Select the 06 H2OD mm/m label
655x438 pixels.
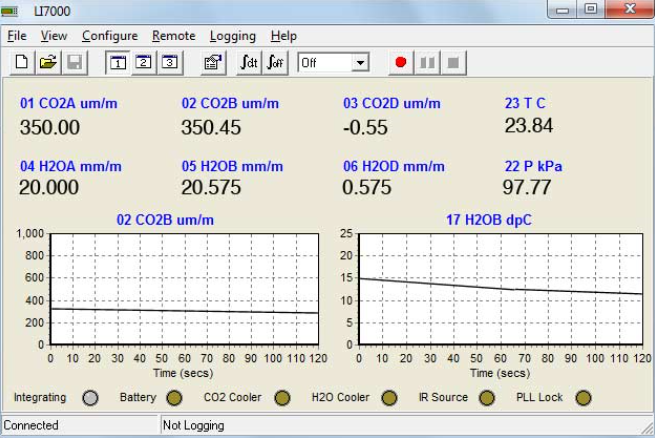coord(394,166)
